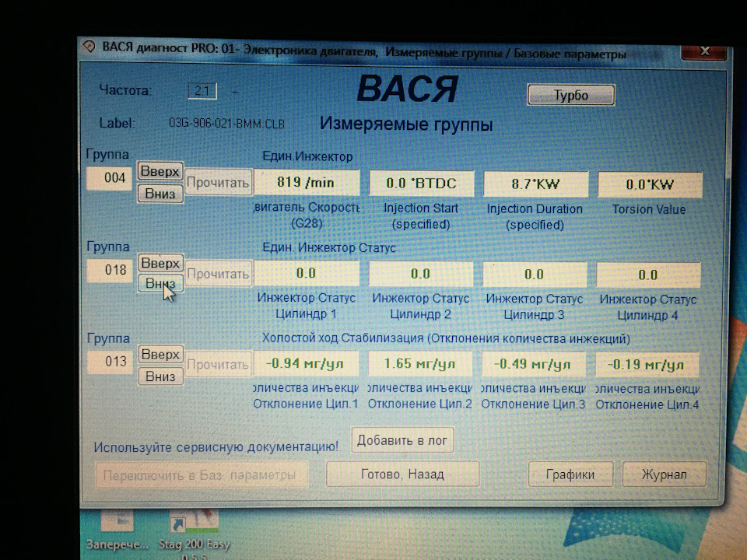Viewport: 747px width, 560px height.
Task: Click the Injection Start (specified) label
Action: 421,216
